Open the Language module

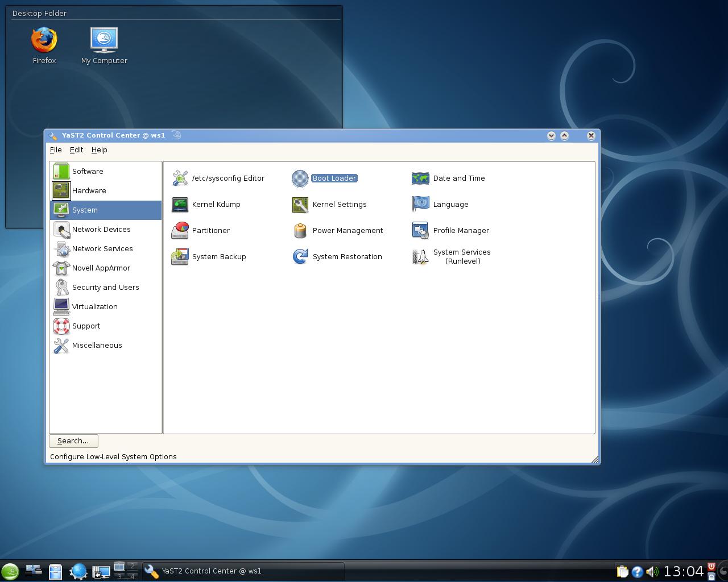tap(441, 204)
